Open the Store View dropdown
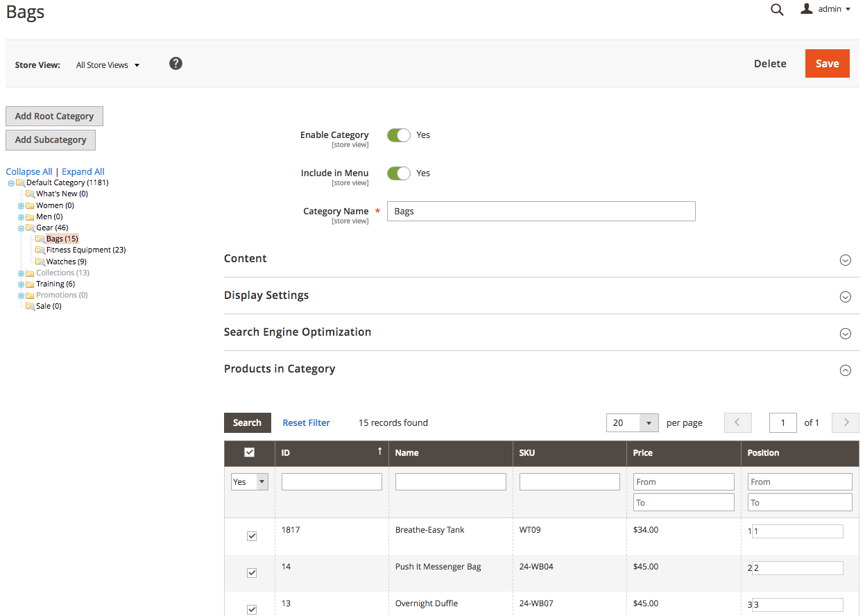This screenshot has height=616, width=865. [x=108, y=65]
